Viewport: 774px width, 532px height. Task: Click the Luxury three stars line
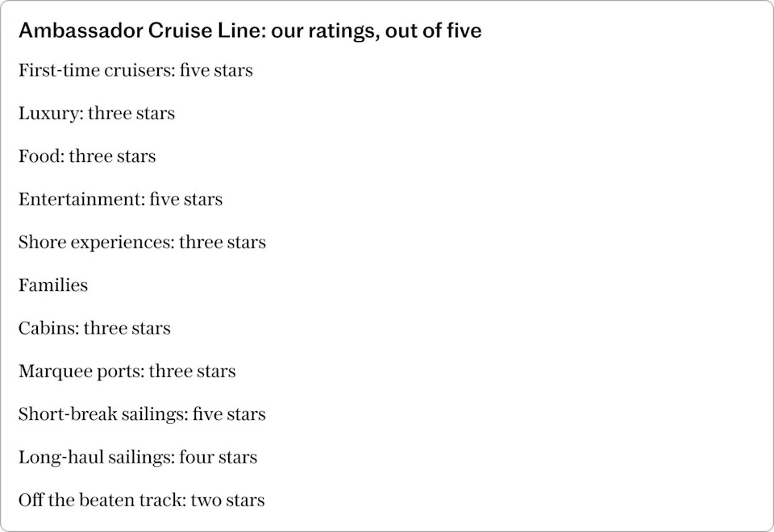coord(97,114)
